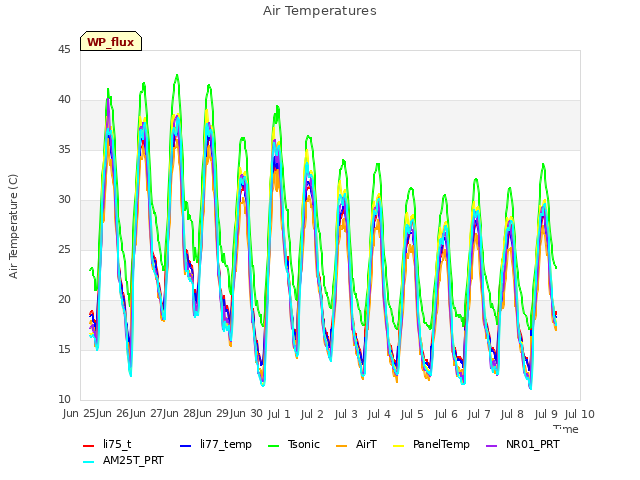Click the 40 y-axis tick label

tap(64, 100)
